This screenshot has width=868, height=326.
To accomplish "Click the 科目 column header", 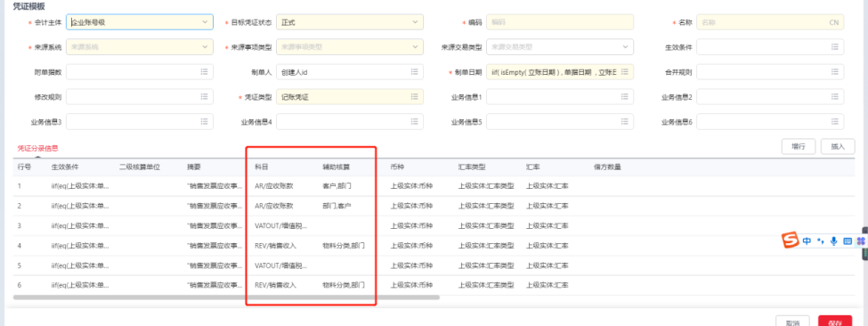I will (261, 167).
